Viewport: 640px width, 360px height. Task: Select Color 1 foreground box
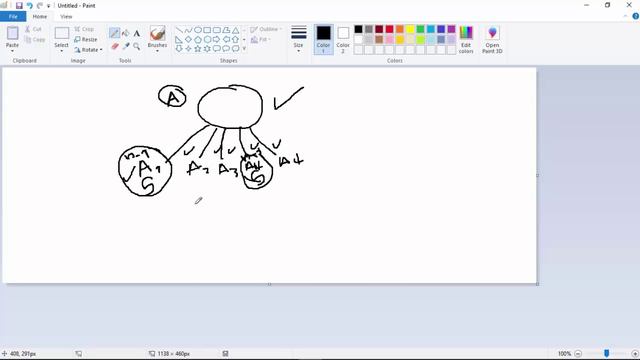coord(323,40)
